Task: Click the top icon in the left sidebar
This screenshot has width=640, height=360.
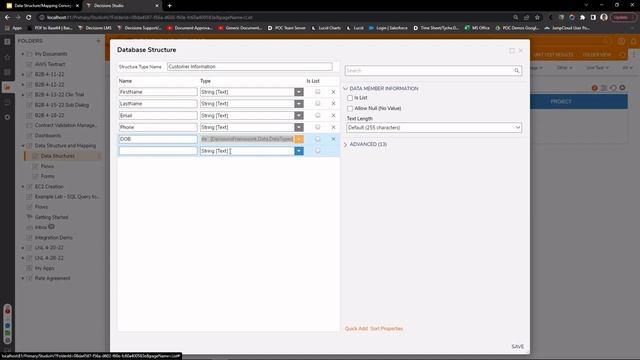Action: coord(7,42)
